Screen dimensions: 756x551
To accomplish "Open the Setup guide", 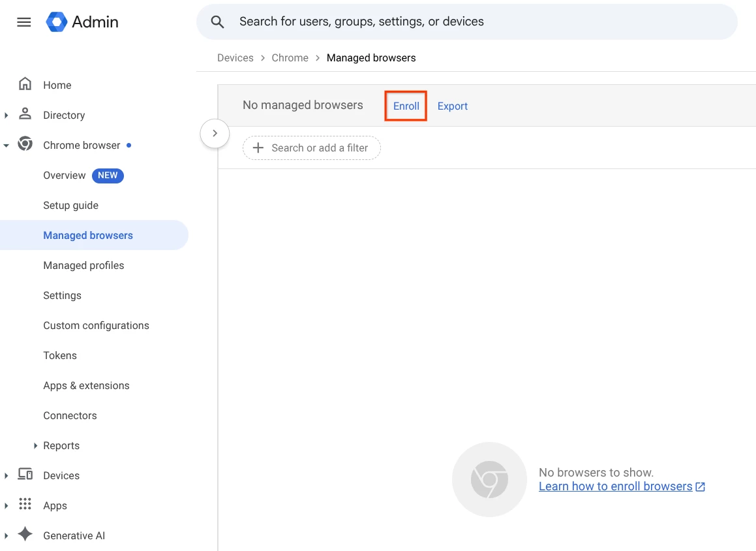I will [71, 205].
